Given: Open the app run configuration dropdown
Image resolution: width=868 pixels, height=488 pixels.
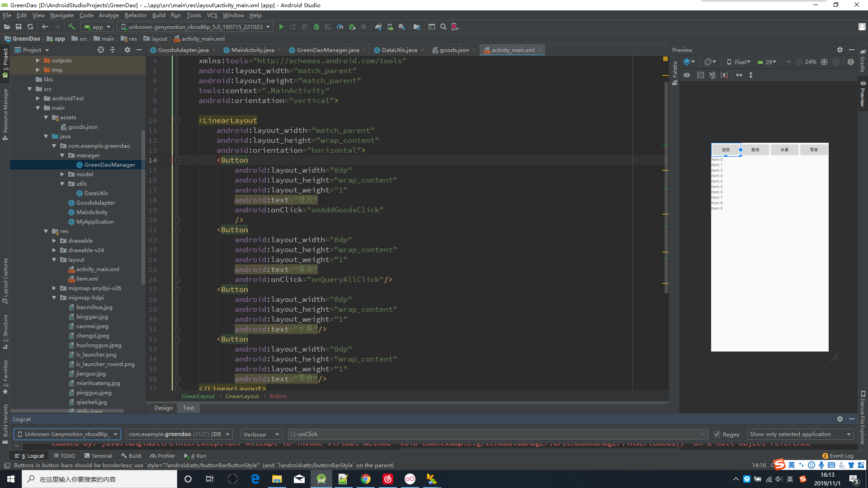Looking at the screenshot, I should tap(97, 27).
